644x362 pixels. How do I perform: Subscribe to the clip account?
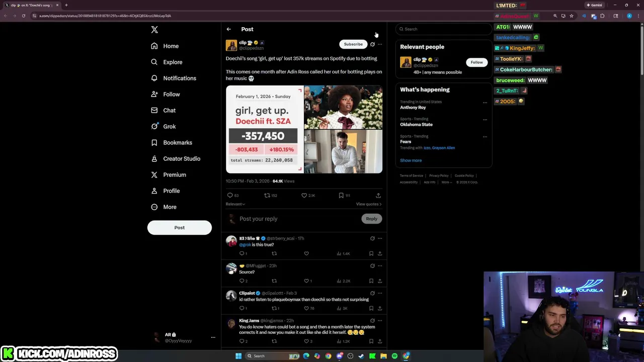[353, 44]
